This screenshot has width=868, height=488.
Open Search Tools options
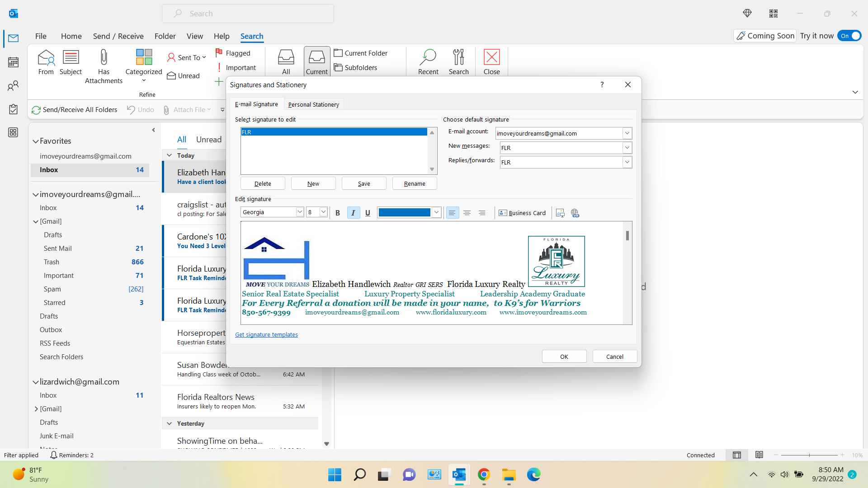click(x=459, y=62)
